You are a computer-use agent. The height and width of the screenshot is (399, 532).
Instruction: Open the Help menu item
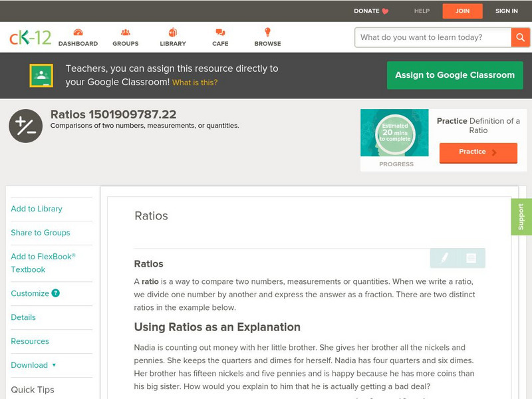422,11
